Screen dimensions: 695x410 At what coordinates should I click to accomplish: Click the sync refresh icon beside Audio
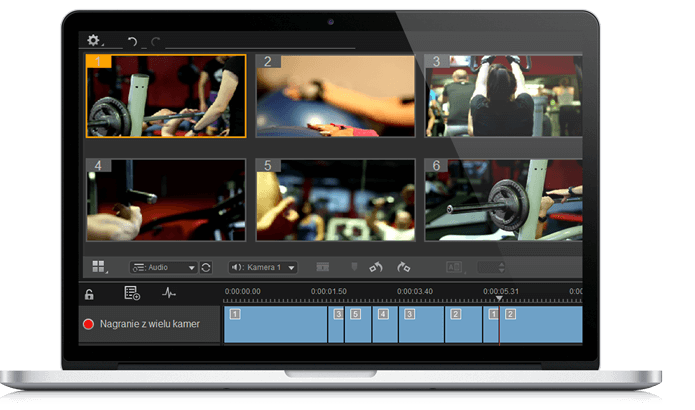[206, 267]
